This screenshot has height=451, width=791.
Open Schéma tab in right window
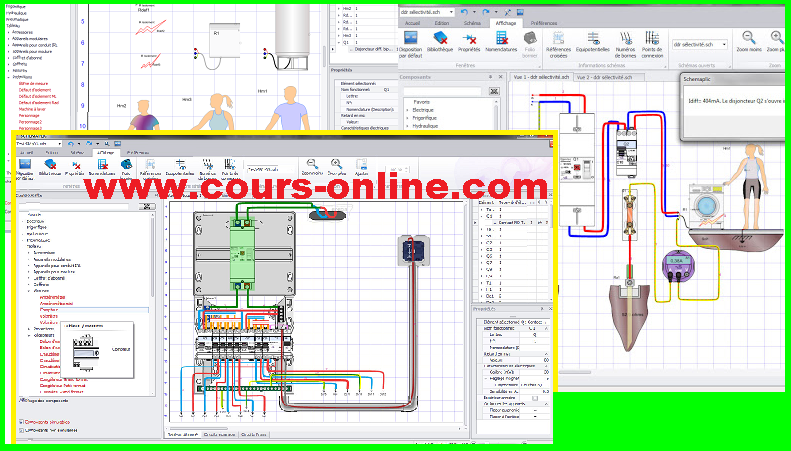click(x=472, y=23)
